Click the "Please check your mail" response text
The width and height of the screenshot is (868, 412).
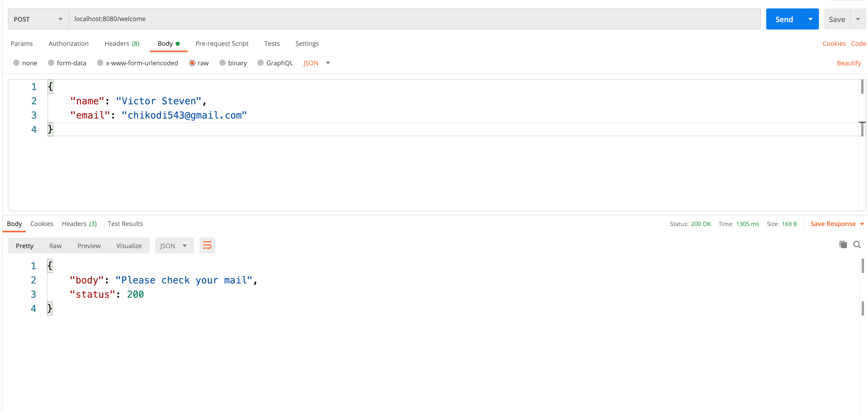[x=184, y=280]
